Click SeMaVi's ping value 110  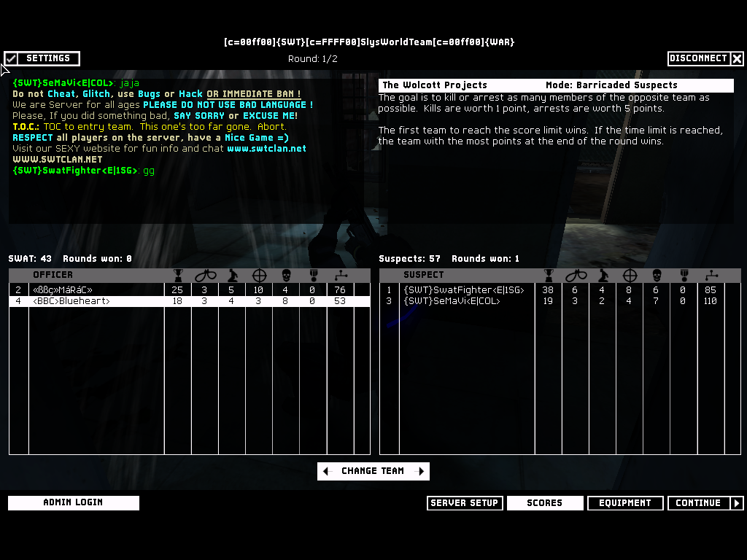(711, 301)
